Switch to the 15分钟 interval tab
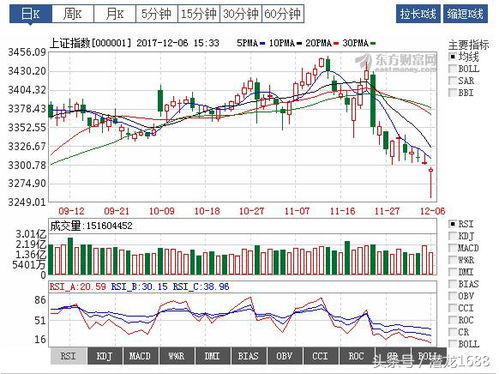The image size is (499, 374). [x=199, y=14]
